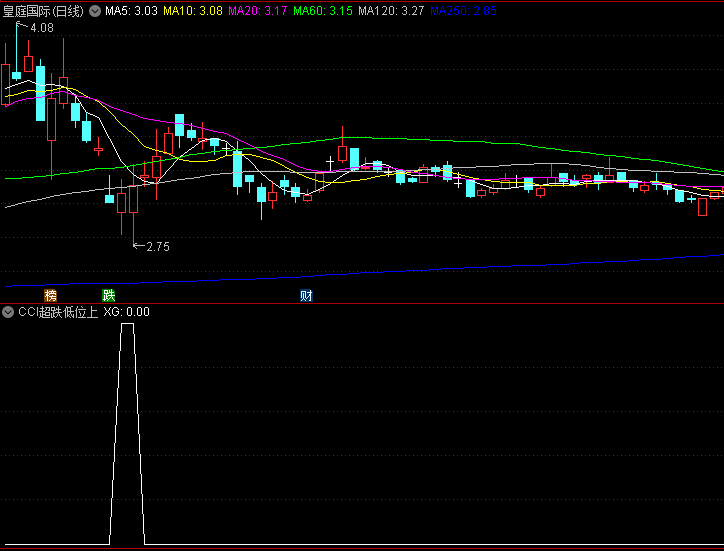This screenshot has height=551, width=724.
Task: Click the blue 财 event marker
Action: tap(306, 295)
